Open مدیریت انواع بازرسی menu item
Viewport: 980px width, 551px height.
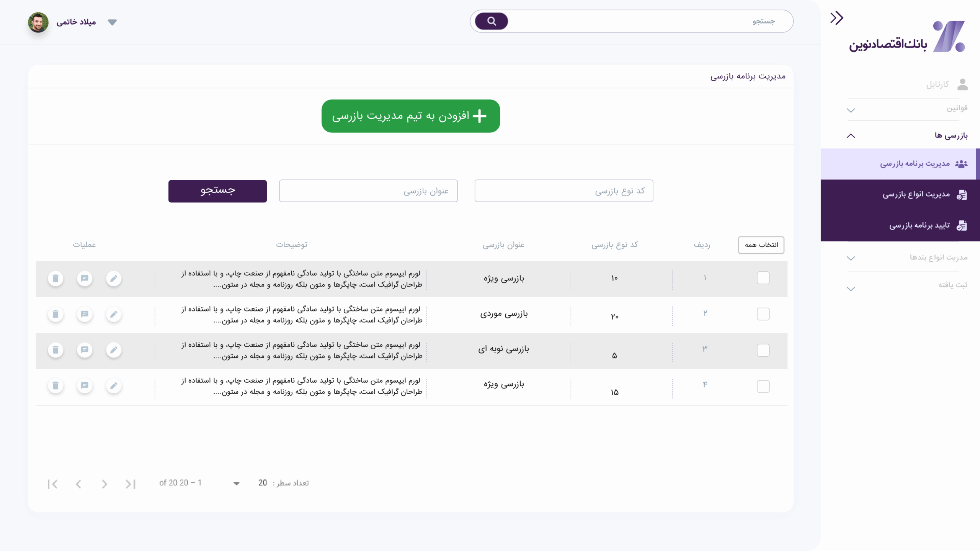(916, 195)
